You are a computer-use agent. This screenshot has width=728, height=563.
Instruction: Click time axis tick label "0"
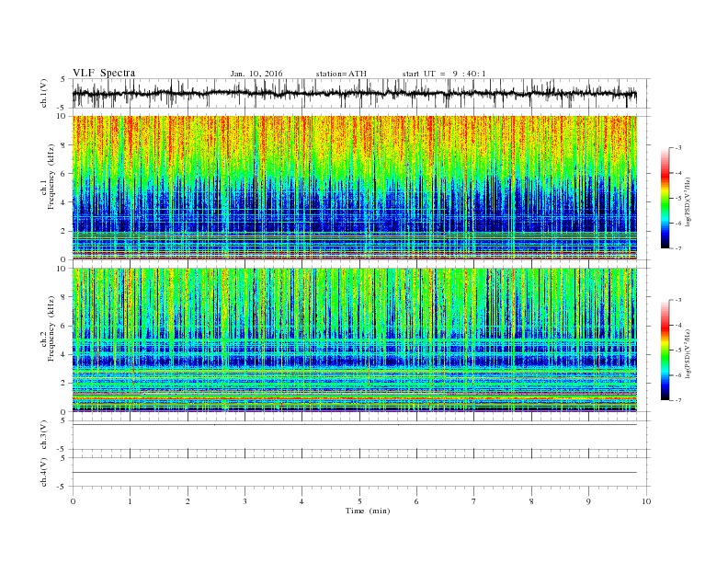[x=73, y=501]
